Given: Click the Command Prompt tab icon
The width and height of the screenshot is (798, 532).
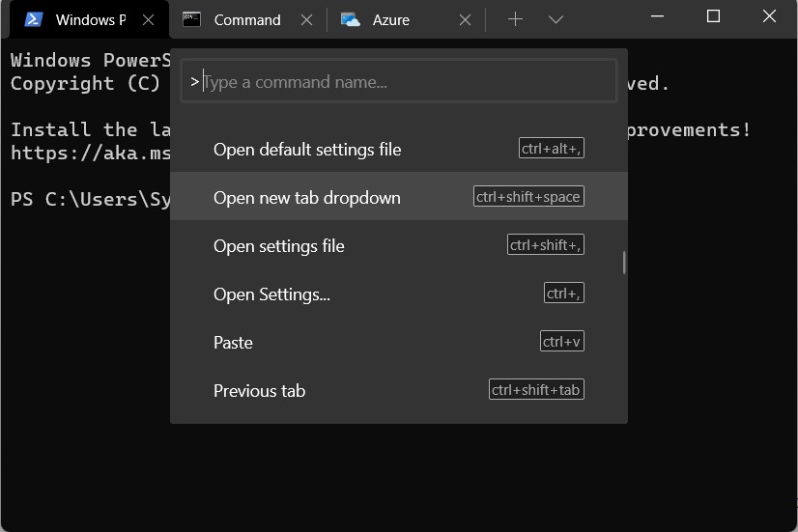Looking at the screenshot, I should (191, 20).
